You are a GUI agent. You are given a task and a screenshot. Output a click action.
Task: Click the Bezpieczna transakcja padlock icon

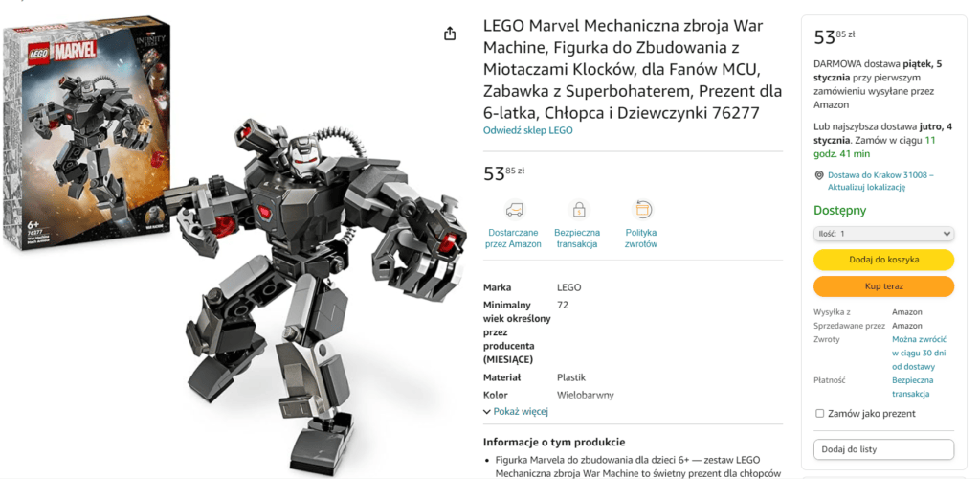pyautogui.click(x=579, y=210)
